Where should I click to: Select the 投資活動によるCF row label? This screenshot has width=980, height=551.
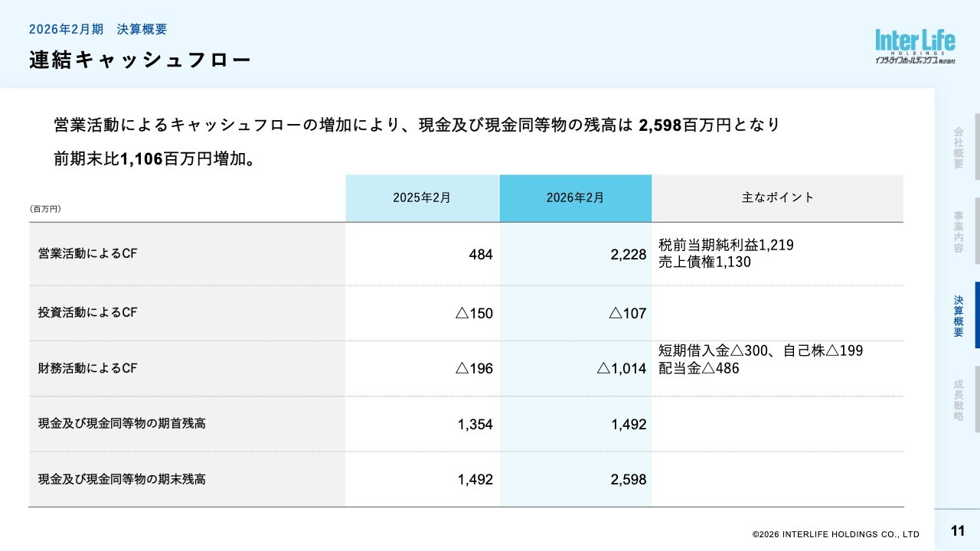(87, 312)
